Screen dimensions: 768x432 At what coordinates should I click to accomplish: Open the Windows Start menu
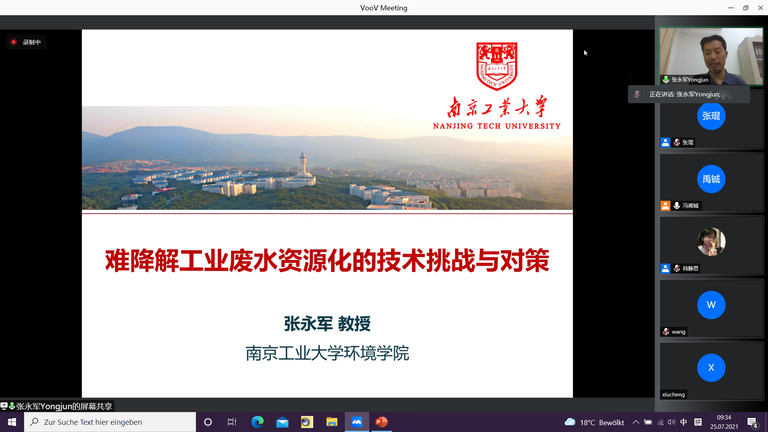[x=12, y=422]
